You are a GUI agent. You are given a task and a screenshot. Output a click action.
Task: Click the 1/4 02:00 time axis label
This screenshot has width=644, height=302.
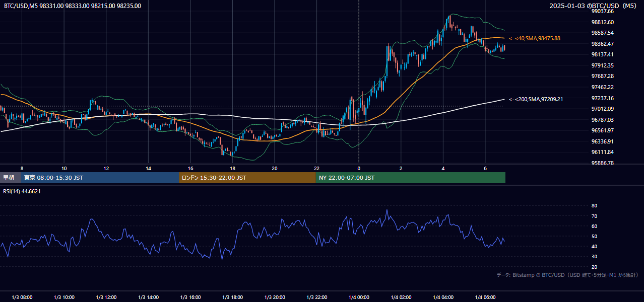(401, 297)
